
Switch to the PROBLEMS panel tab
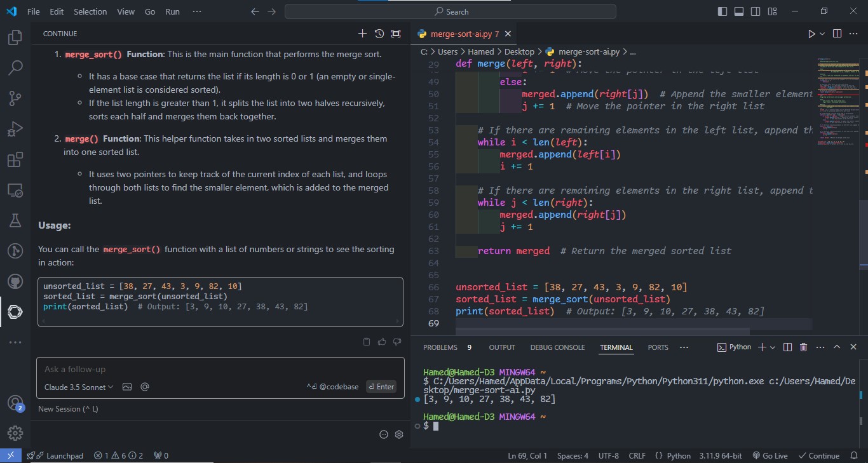click(x=440, y=347)
